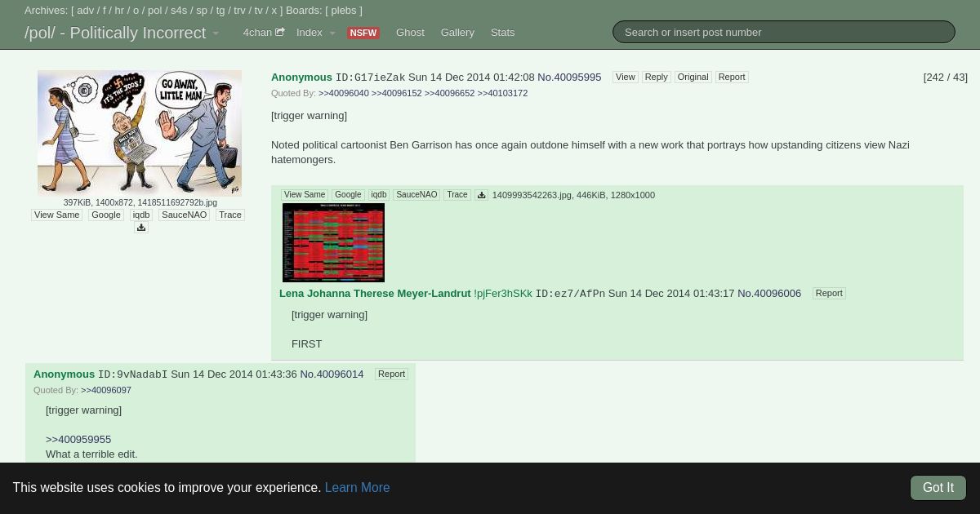Image resolution: width=980 pixels, height=514 pixels.
Task: Click View Same for reply image 1409993542263.jpg
Action: (305, 195)
